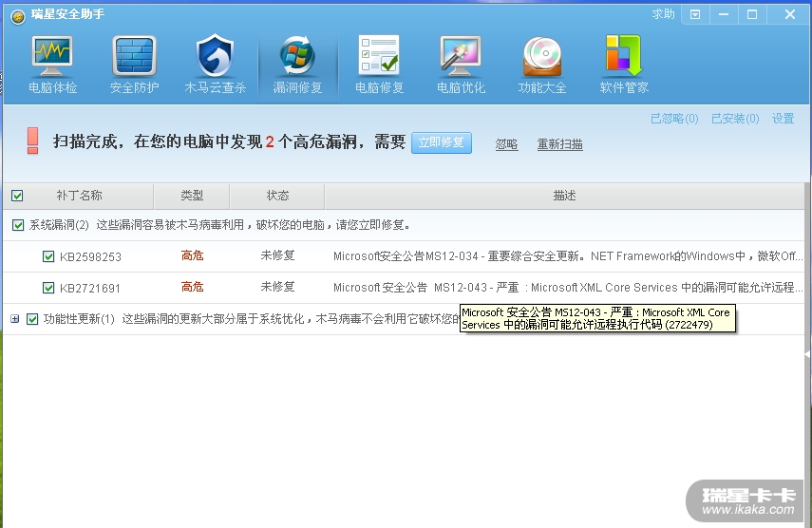812x528 pixels.
Task: Toggle the 功能性更新(1) group checkbox
Action: [32, 319]
